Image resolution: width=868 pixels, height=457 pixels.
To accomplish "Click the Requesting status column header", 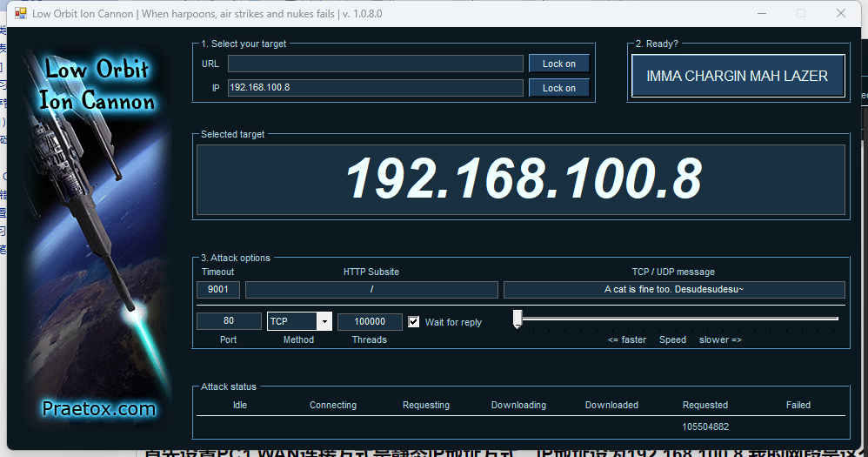I will point(425,405).
